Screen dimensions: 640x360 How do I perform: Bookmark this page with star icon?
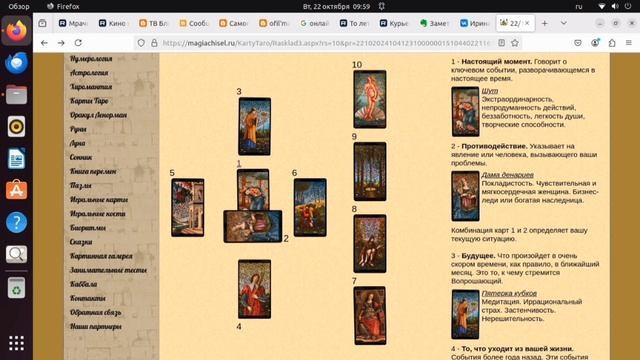[x=515, y=43]
